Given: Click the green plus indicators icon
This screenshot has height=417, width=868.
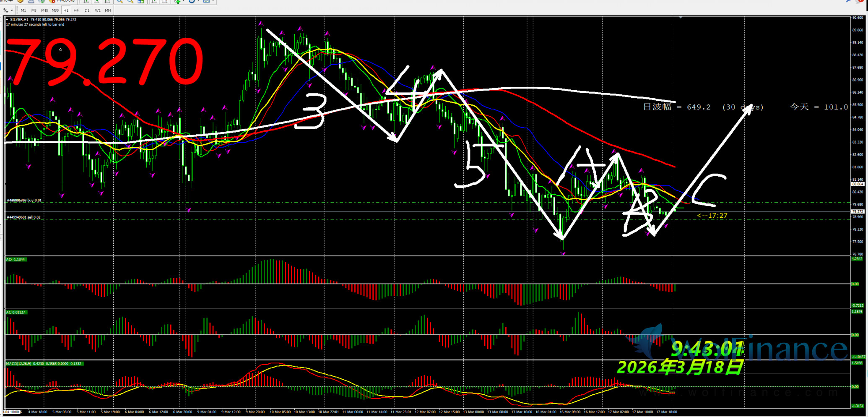Looking at the screenshot, I should point(178,1).
